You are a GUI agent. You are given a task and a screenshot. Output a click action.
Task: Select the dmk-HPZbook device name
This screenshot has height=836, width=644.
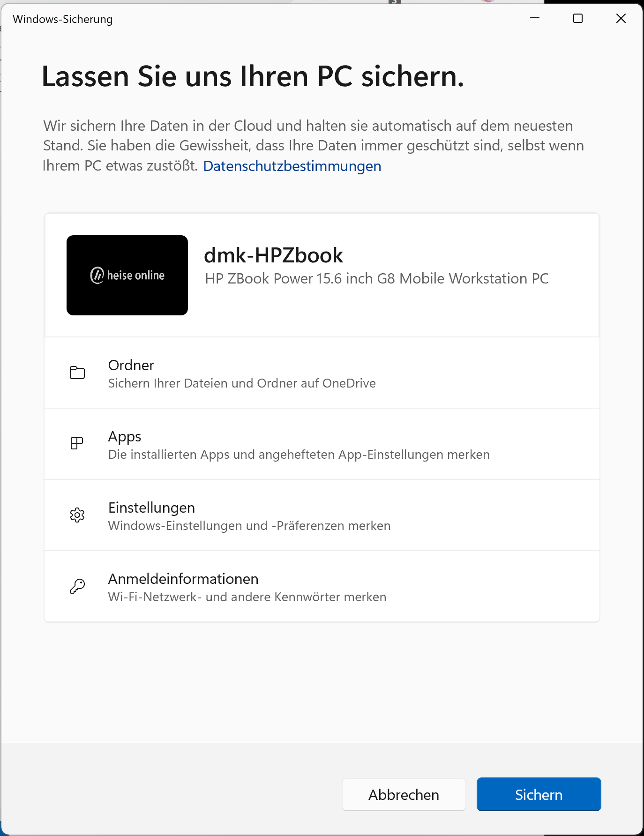click(x=273, y=255)
